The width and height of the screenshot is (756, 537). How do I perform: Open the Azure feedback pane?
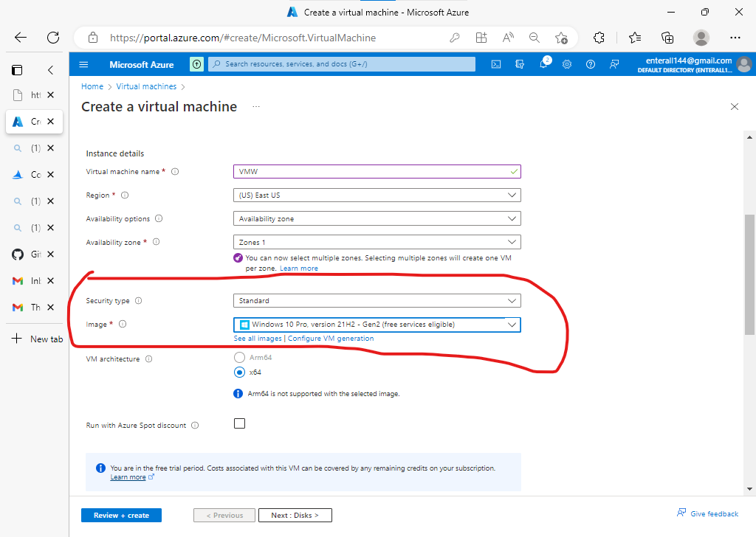point(614,65)
